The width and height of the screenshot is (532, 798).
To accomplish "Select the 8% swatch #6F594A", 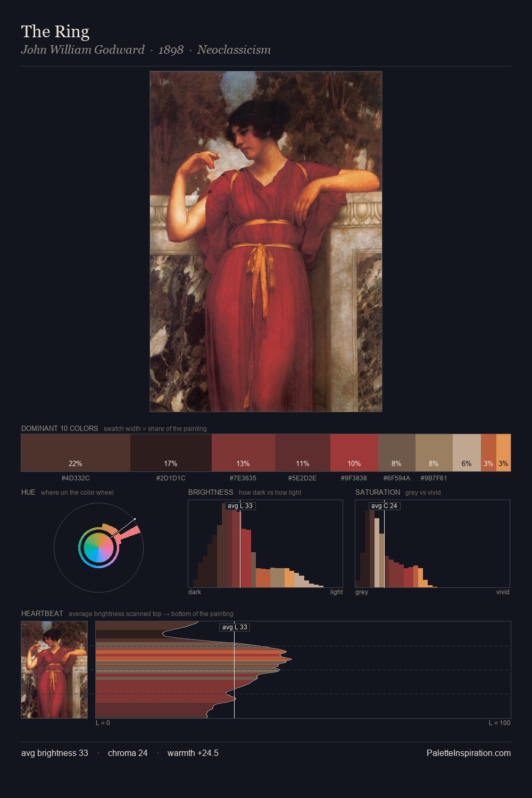I will [x=397, y=453].
